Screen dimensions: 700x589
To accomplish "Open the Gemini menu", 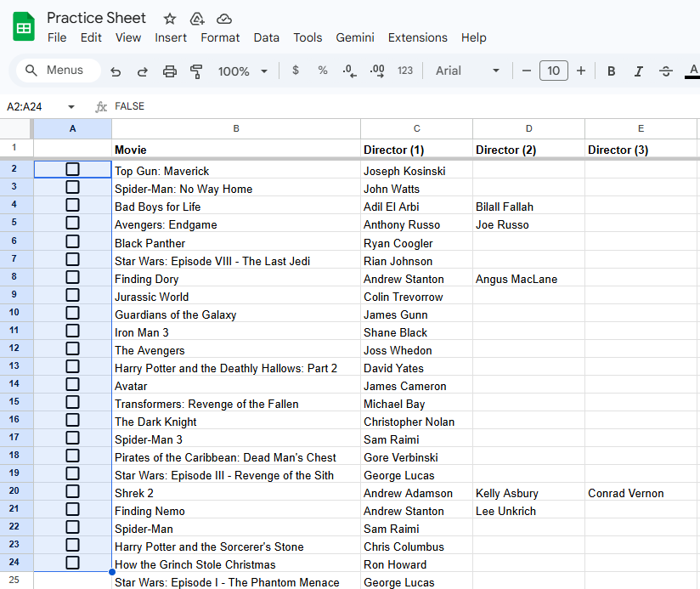I will pyautogui.click(x=355, y=37).
